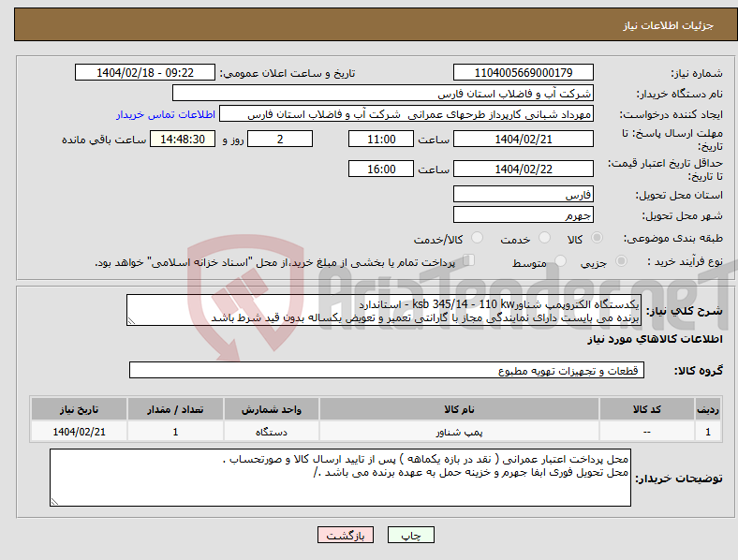Click the delivery city field جهرم

point(523,215)
